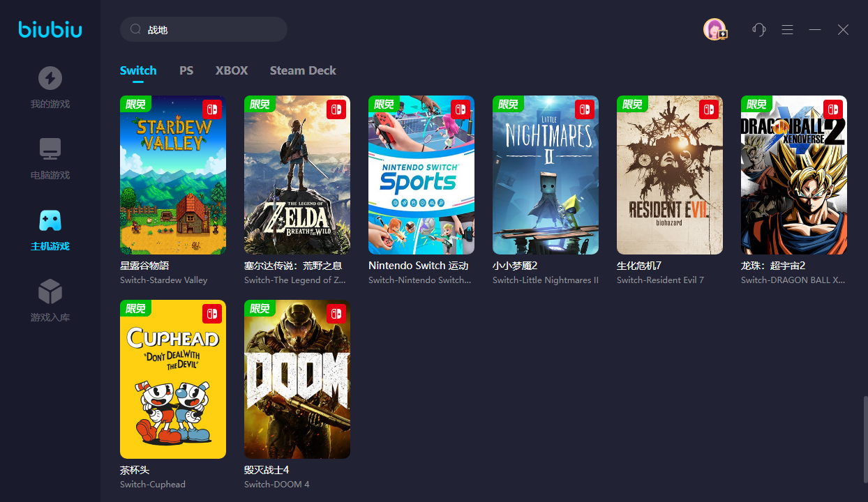Open My Games lightning icon
The height and width of the screenshot is (502, 868).
pyautogui.click(x=50, y=78)
